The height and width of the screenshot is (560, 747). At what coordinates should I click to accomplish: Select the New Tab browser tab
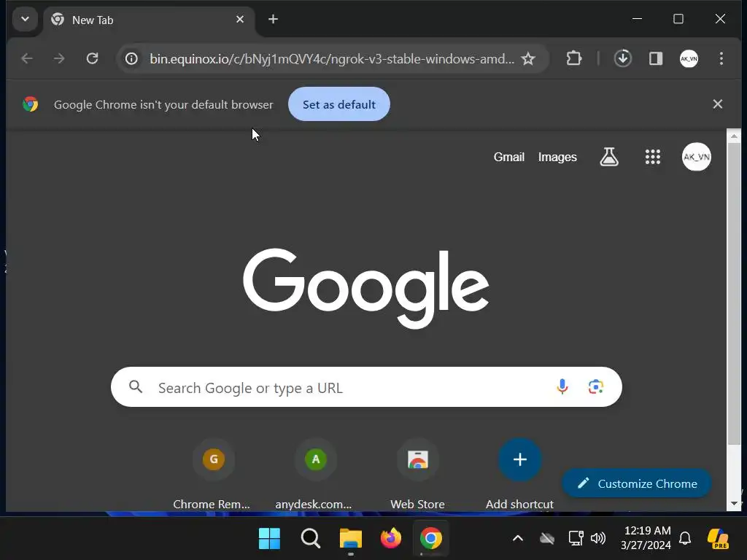[149, 20]
